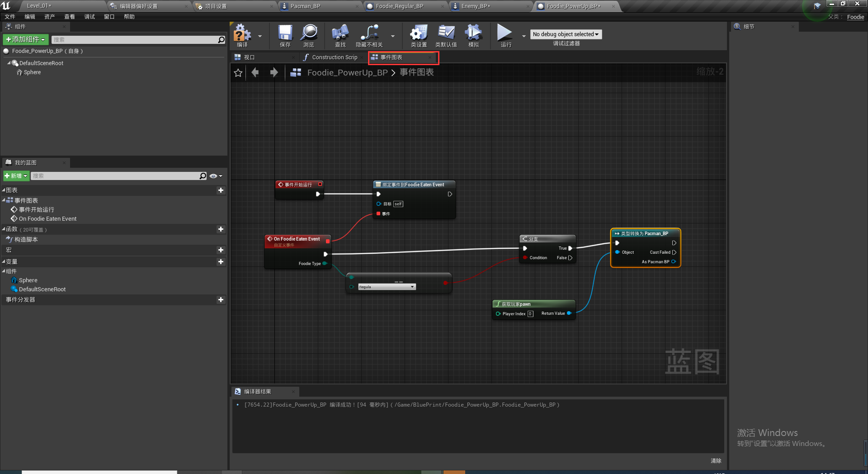Click 清除 to clear compiler results
Image resolution: width=868 pixels, height=474 pixels.
pos(716,460)
